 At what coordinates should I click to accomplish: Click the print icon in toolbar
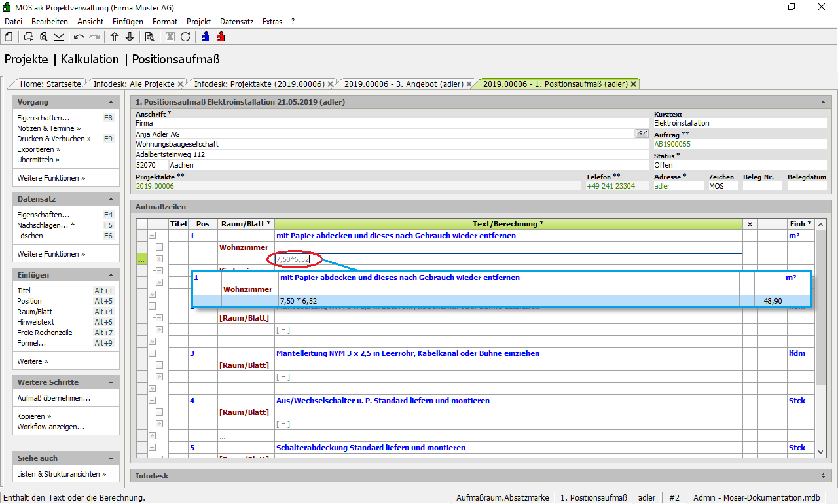pos(29,37)
